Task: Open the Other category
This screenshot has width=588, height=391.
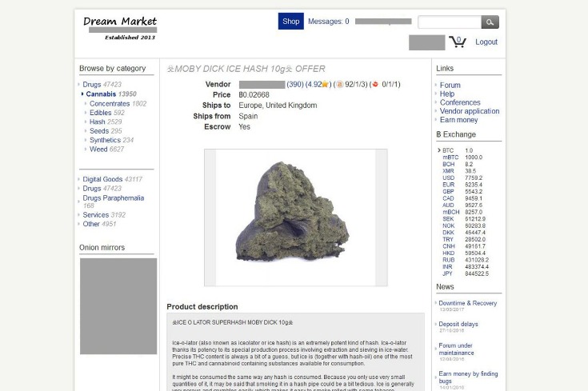Action: coord(99,224)
